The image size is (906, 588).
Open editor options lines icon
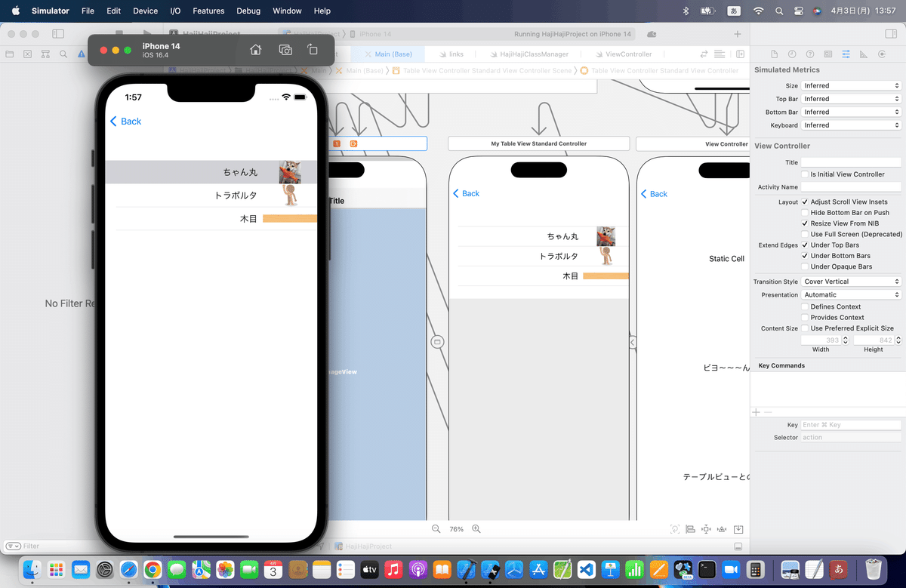tap(720, 54)
